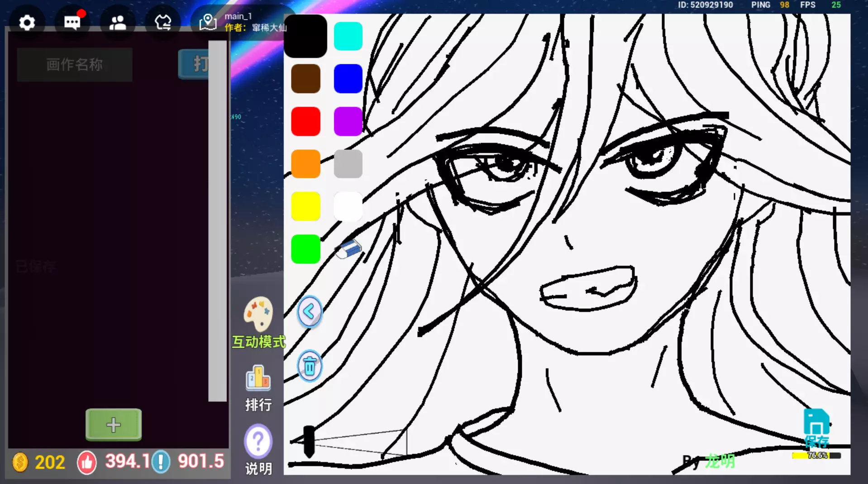Open the 说明 help question mark
Viewport: 868px width, 484px height.
258,441
